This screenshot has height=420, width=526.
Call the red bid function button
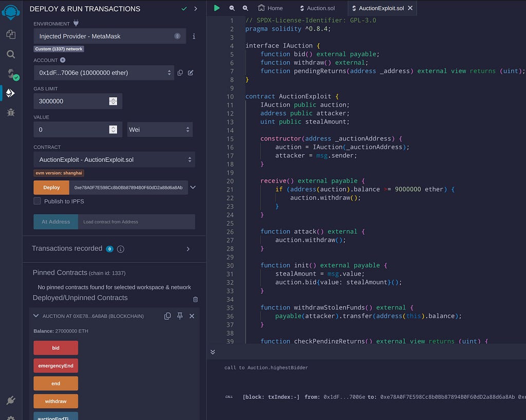(55, 348)
